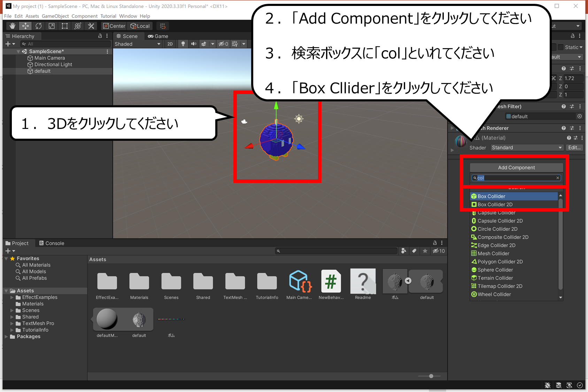Collapse SampleScene in Hierarchy
Image resolution: width=588 pixels, height=392 pixels.
coord(18,52)
